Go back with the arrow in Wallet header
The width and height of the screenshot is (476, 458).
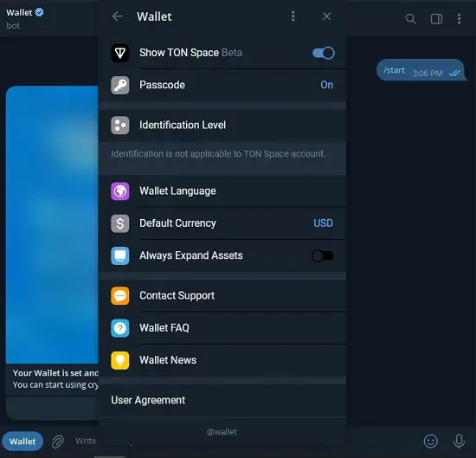click(118, 16)
